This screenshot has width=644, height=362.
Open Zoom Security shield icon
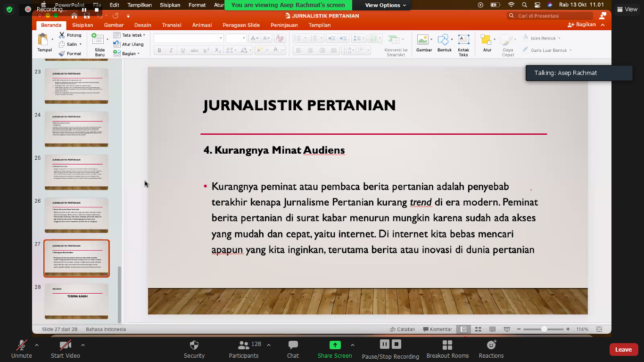[194, 345]
